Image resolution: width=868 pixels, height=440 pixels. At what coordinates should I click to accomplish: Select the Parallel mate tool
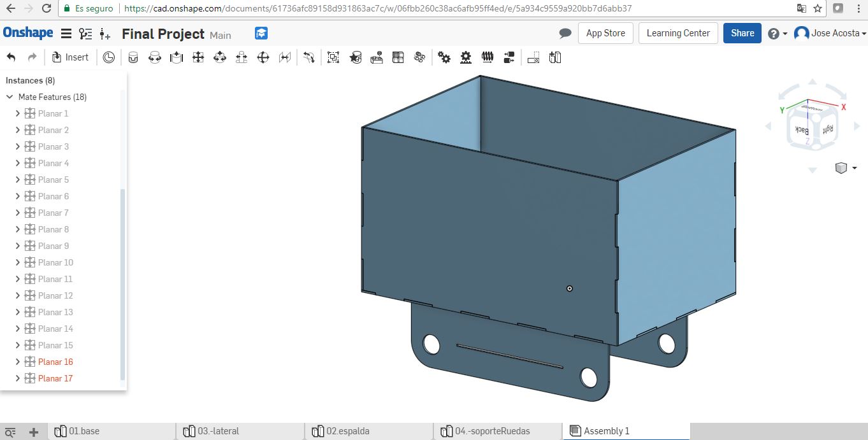284,57
